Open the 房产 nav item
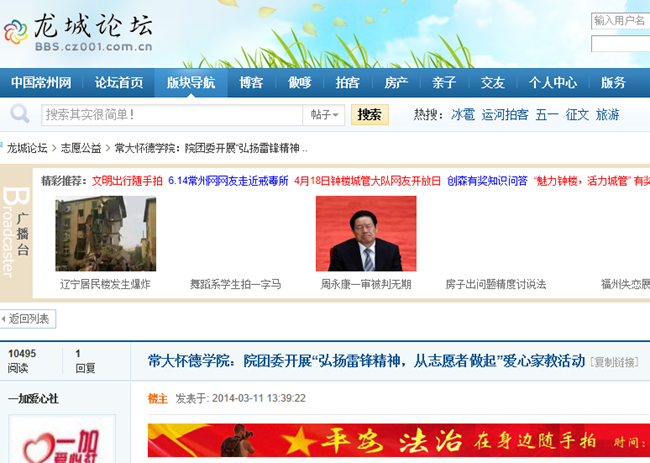 coord(396,82)
